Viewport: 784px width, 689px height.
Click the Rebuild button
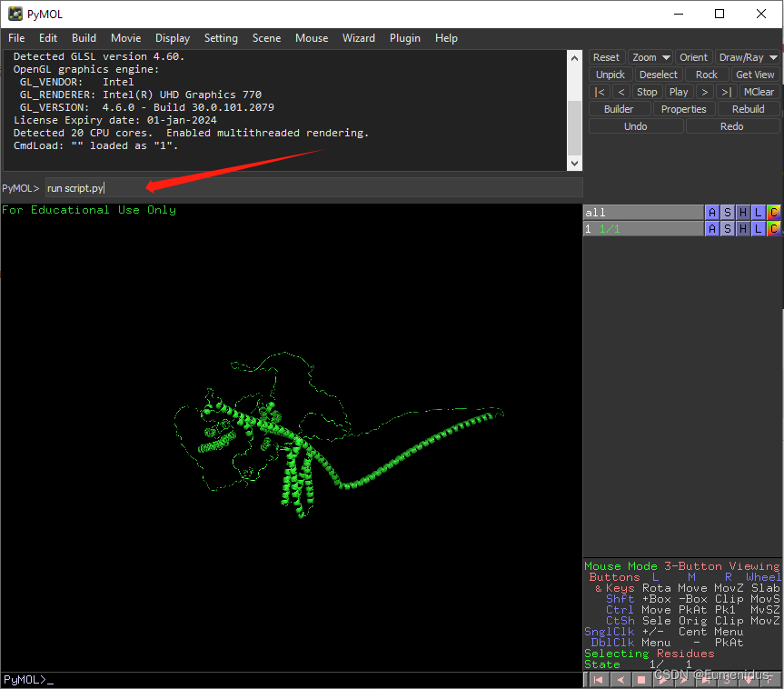748,109
